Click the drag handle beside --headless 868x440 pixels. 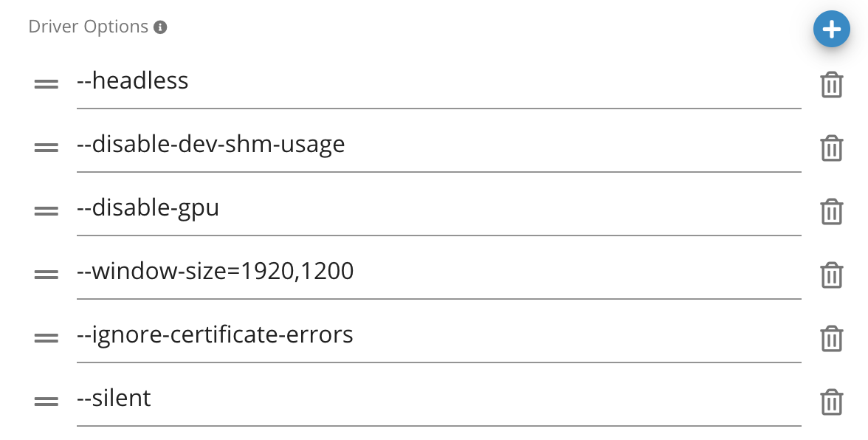(46, 83)
